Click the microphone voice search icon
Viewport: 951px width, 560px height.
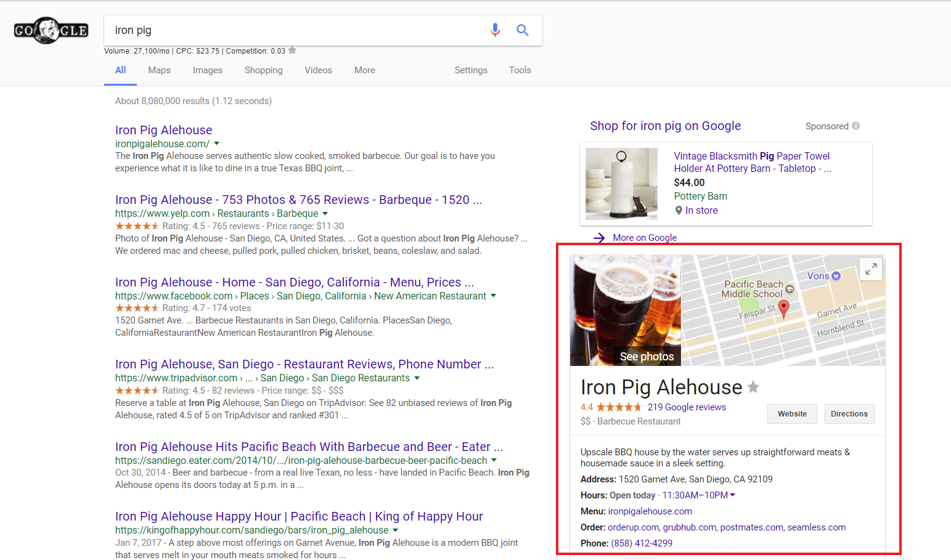(495, 30)
